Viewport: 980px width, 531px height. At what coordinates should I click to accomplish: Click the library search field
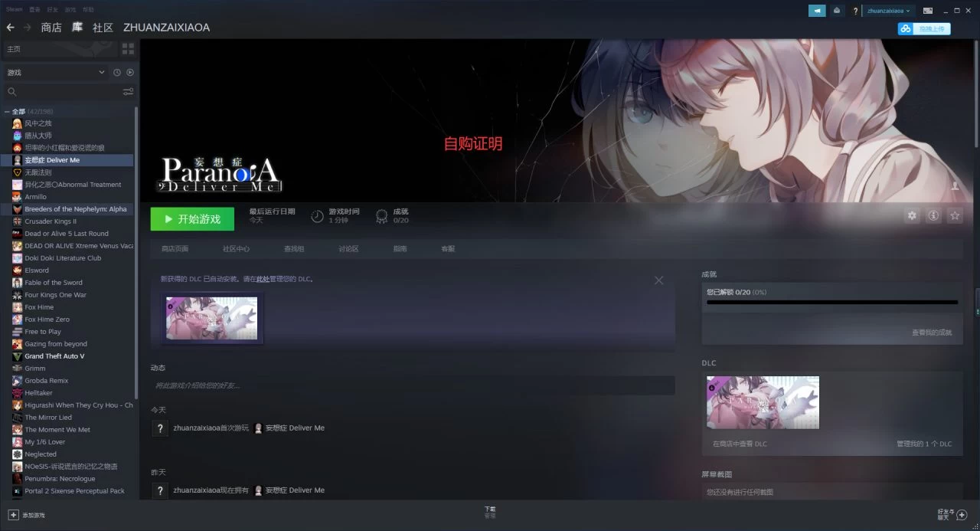click(x=63, y=91)
